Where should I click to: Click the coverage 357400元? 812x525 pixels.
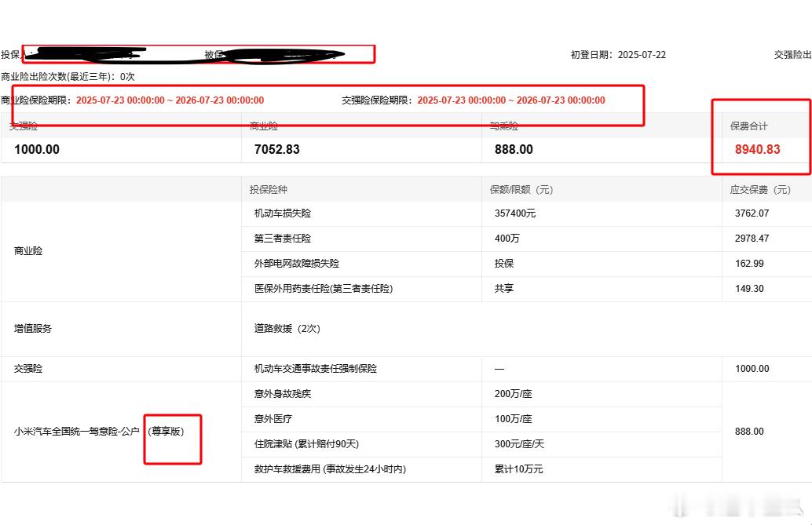(x=514, y=213)
